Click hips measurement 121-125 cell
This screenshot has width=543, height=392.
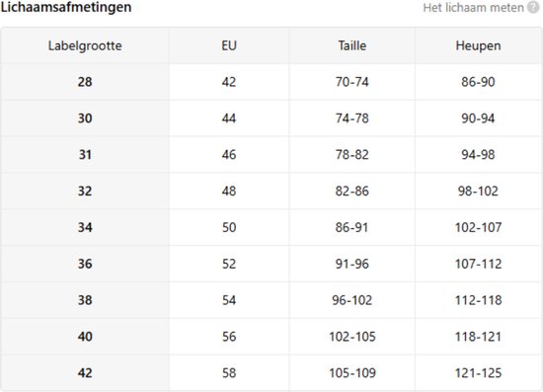478,373
